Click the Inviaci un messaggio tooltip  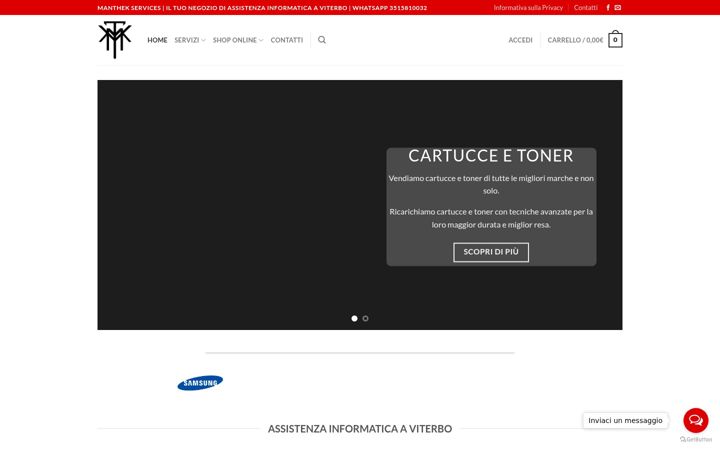click(x=625, y=420)
